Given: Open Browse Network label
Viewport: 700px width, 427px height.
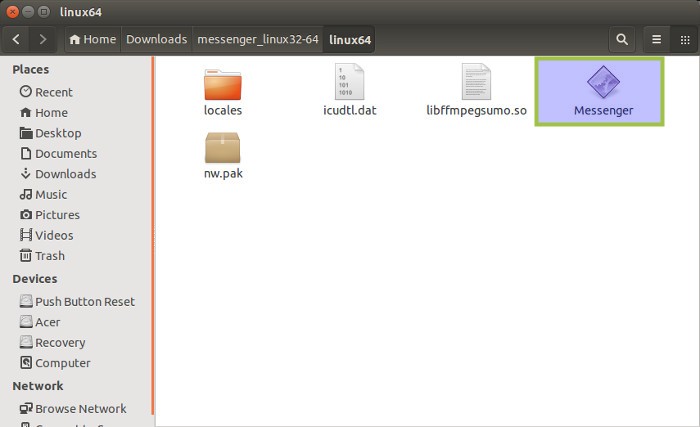Looking at the screenshot, I should (81, 409).
